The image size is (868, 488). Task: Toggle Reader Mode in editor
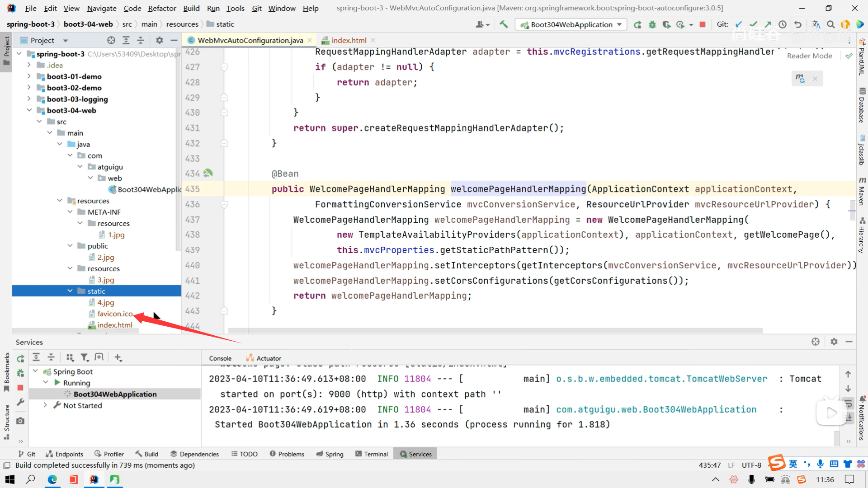[809, 56]
